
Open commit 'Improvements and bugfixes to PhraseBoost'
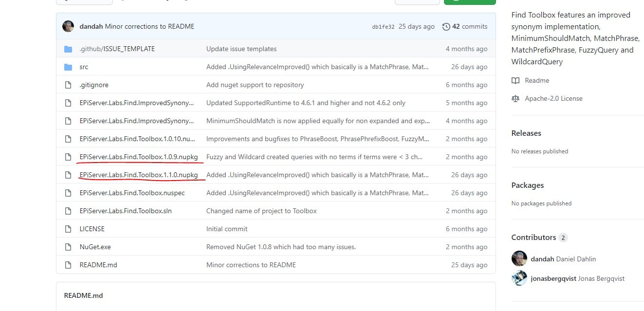[318, 139]
